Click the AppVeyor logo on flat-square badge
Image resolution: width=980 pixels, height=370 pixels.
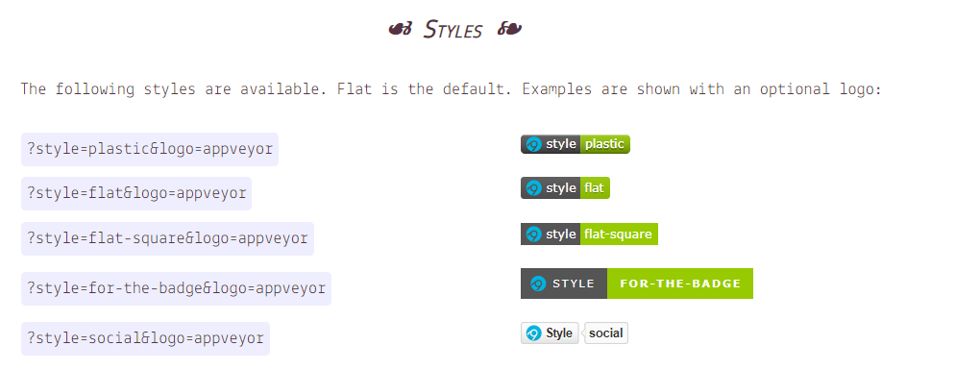[533, 234]
